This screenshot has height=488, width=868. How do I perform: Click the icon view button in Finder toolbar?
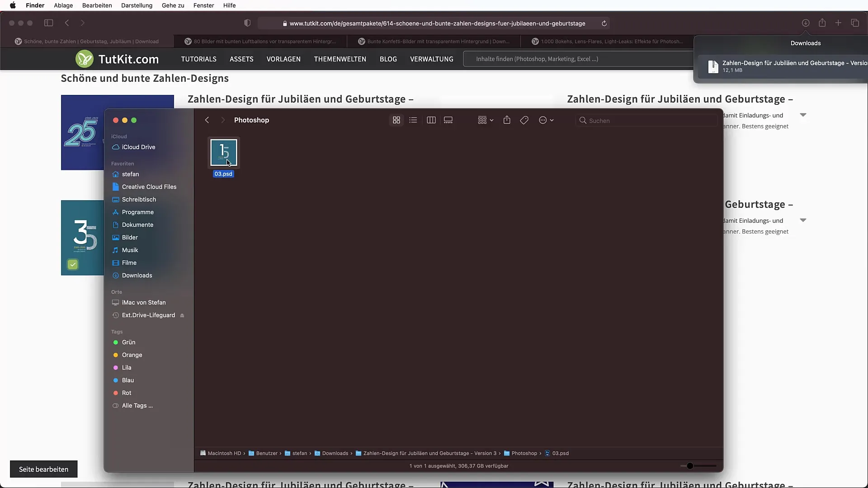point(396,120)
